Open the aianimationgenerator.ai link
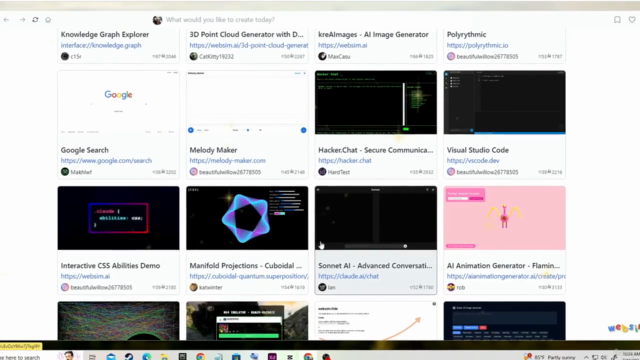Screen dimensions: 640x360 pos(506,276)
